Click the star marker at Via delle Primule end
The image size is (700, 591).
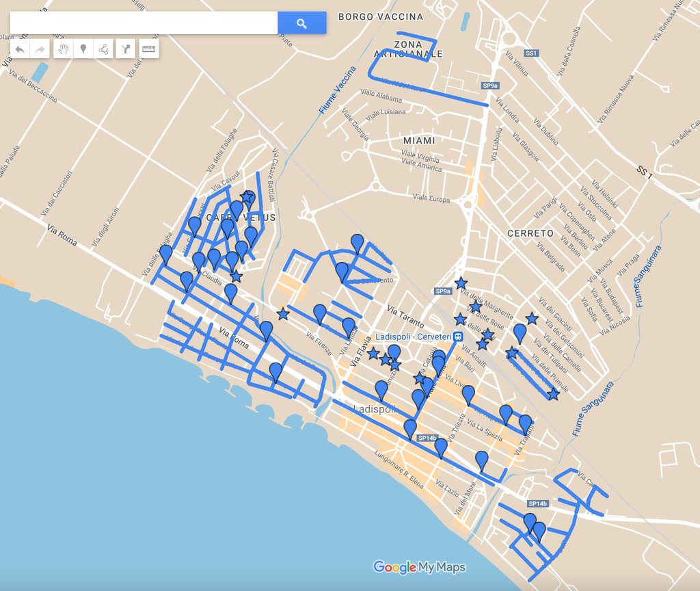553,395
